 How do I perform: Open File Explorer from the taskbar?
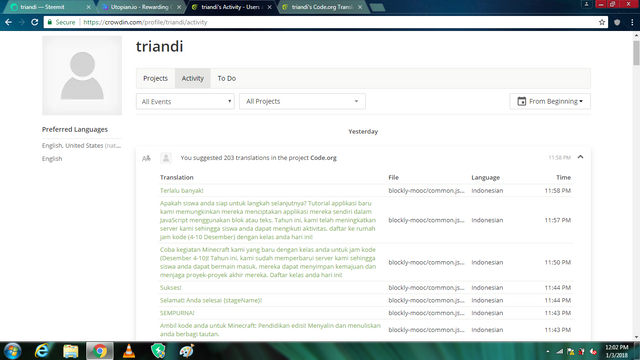[x=70, y=351]
